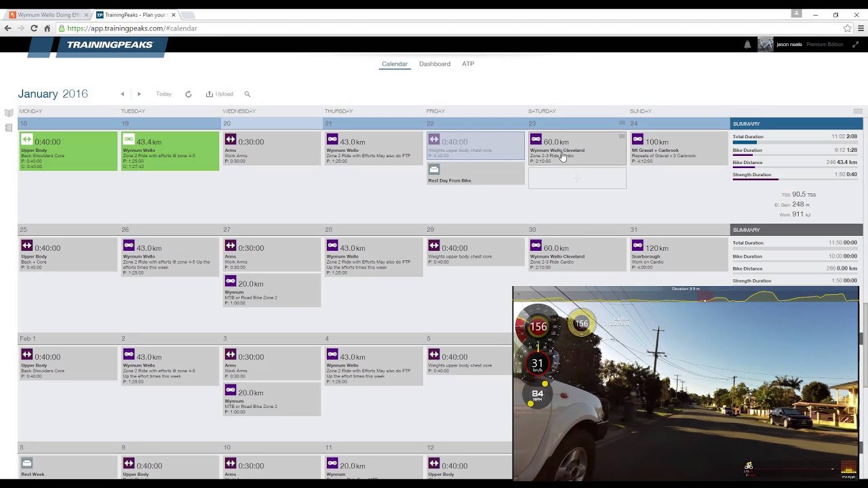Click bike icon on Feb 4 43.0 km ride
Image resolution: width=868 pixels, height=488 pixels.
(332, 354)
